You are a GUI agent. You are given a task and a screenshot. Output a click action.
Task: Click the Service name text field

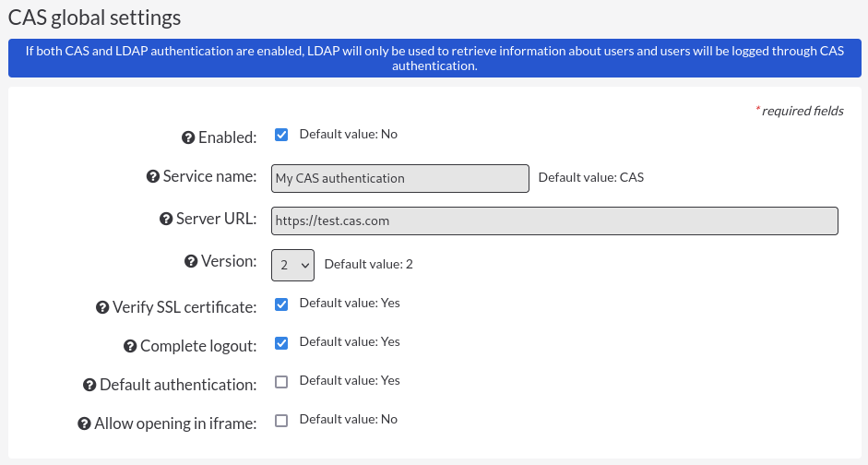tap(400, 178)
